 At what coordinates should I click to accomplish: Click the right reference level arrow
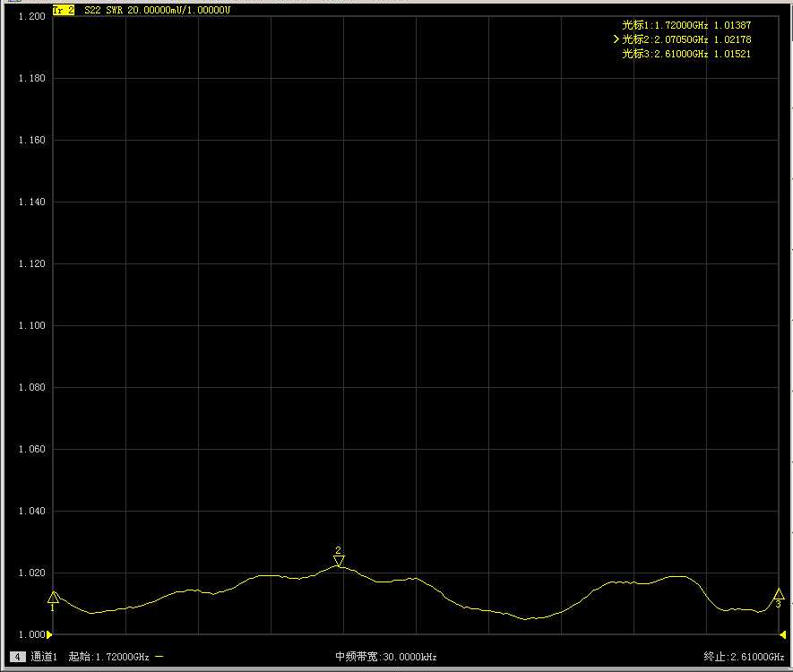point(783,634)
